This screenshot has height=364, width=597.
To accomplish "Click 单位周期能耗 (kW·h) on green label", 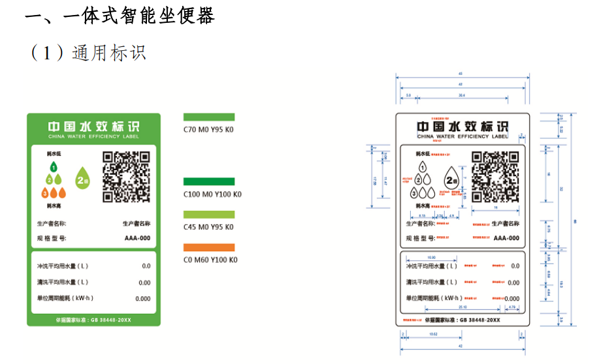I will 65,298.
